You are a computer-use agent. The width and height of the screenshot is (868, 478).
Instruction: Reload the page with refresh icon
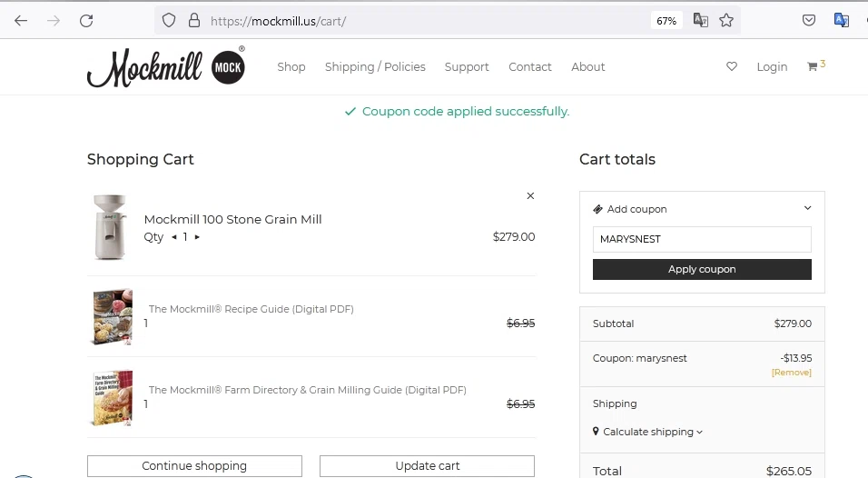(86, 21)
